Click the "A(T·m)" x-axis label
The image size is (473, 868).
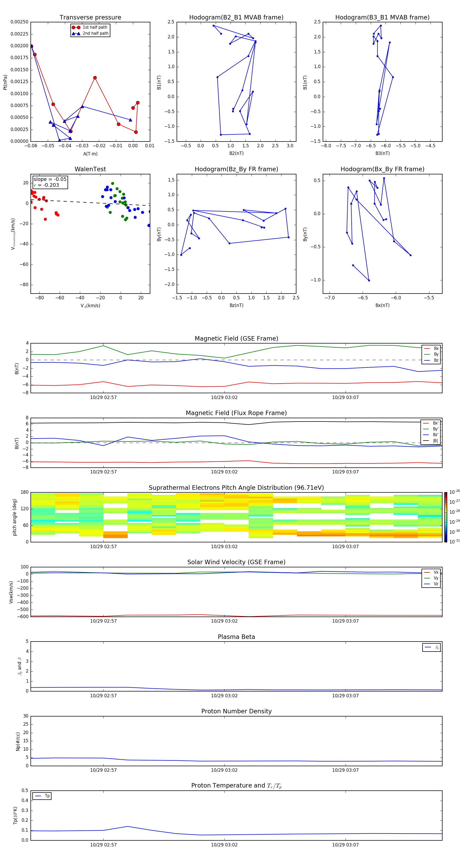point(90,154)
